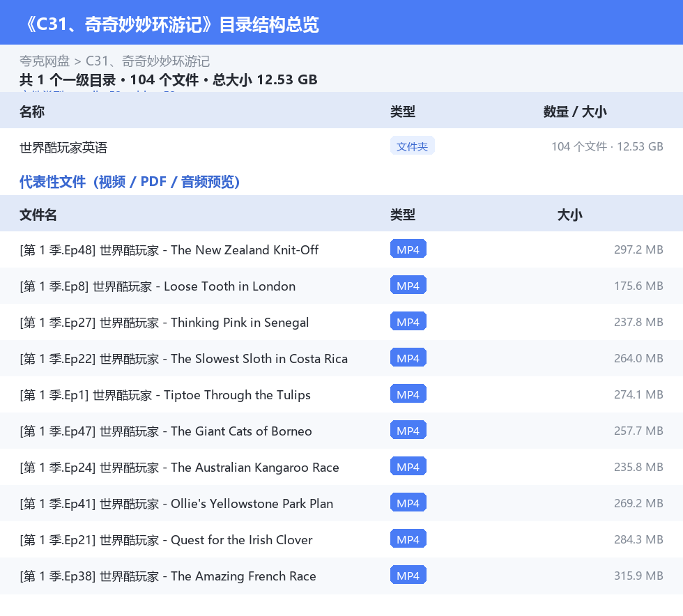Click the 代表性文件 section heading
This screenshot has width=683, height=616.
130,182
